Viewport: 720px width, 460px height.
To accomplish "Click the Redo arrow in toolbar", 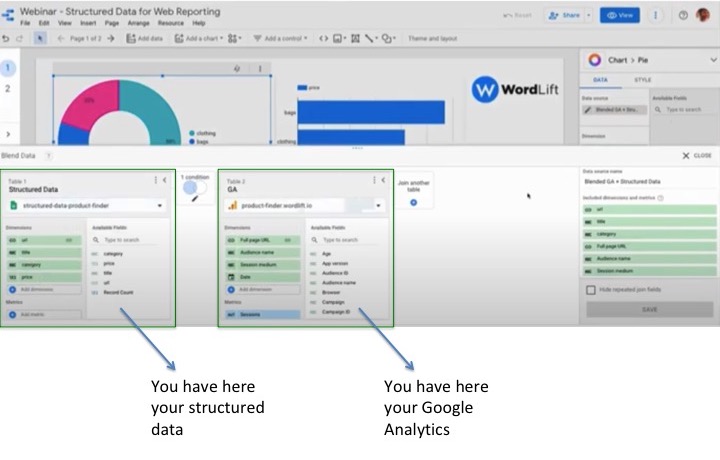I will click(x=19, y=39).
